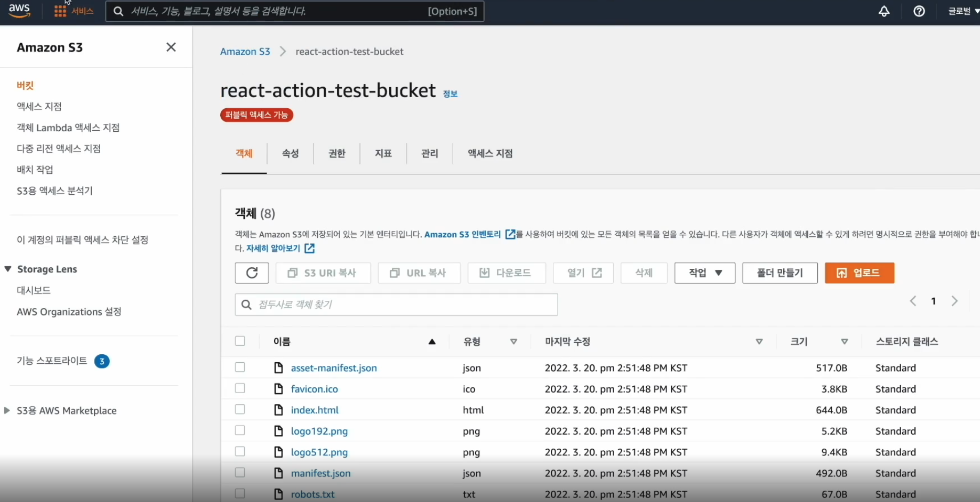The height and width of the screenshot is (502, 980).
Task: Click file icon of logo192.png
Action: coord(278,431)
